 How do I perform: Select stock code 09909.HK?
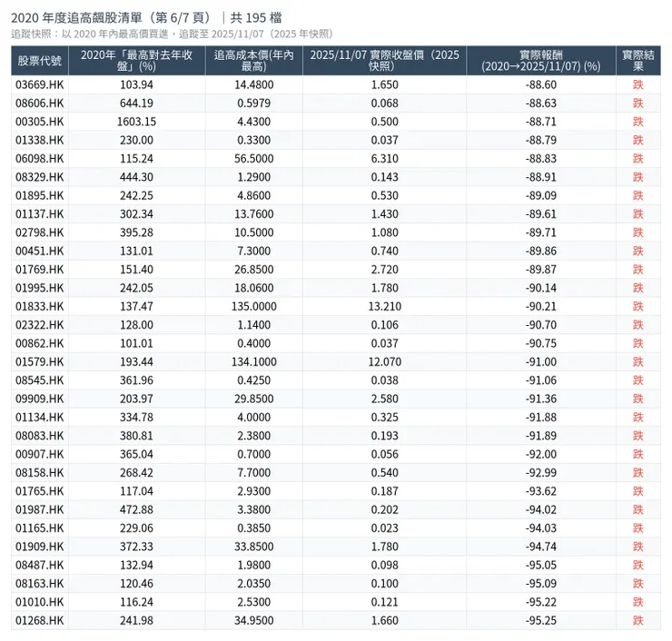tap(39, 399)
